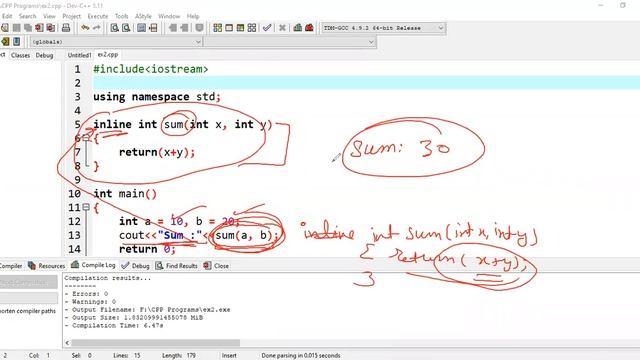This screenshot has width=640, height=360.
Task: Click 'Compilation Time: 6.47s' log line
Action: click(114, 326)
